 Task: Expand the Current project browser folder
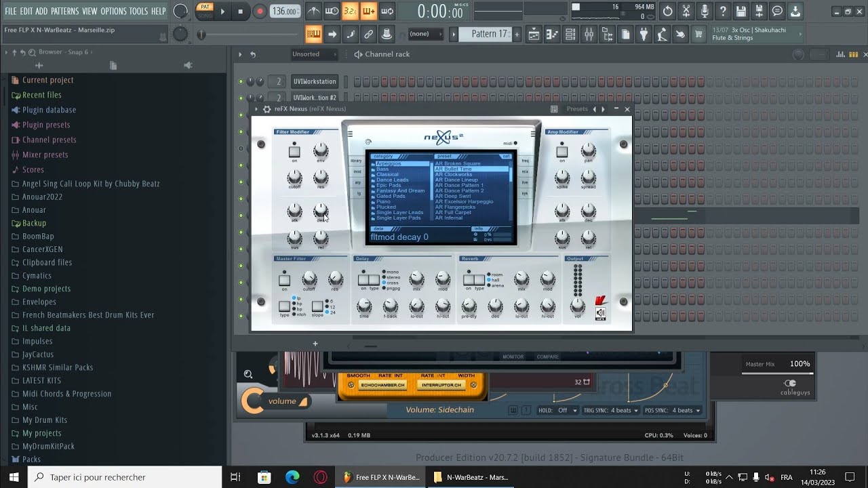(47, 80)
